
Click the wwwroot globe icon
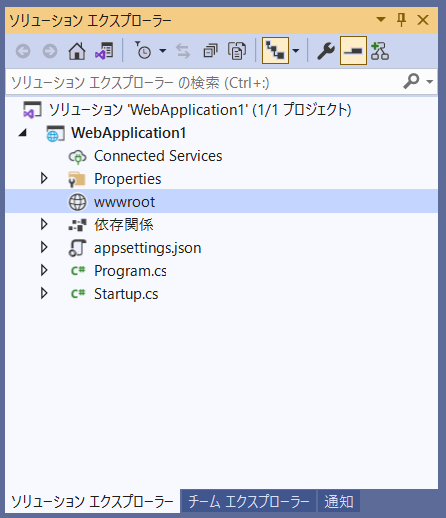tap(77, 202)
